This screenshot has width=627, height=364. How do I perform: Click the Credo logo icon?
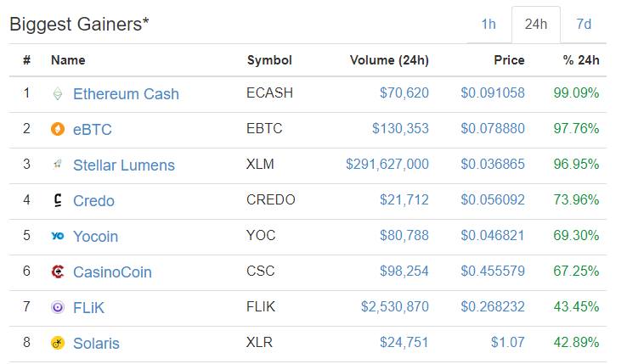(x=58, y=200)
